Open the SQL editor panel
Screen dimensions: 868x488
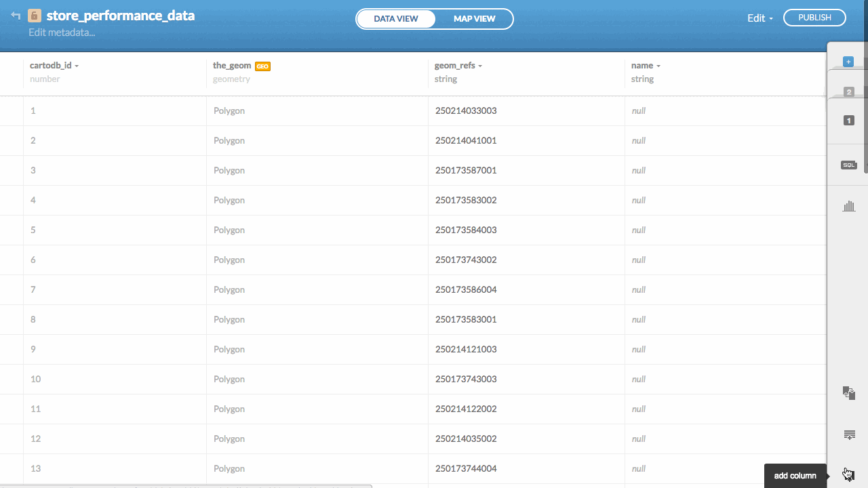click(x=848, y=165)
